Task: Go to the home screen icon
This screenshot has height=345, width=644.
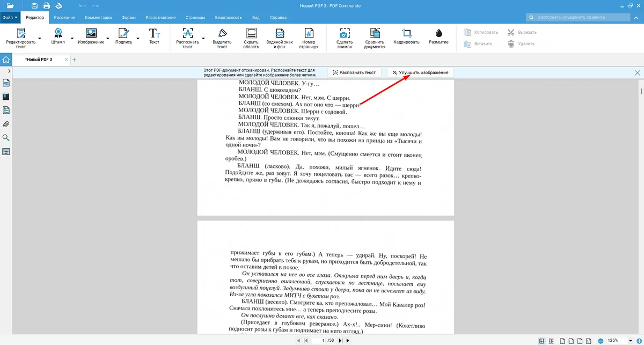Action: click(x=6, y=60)
